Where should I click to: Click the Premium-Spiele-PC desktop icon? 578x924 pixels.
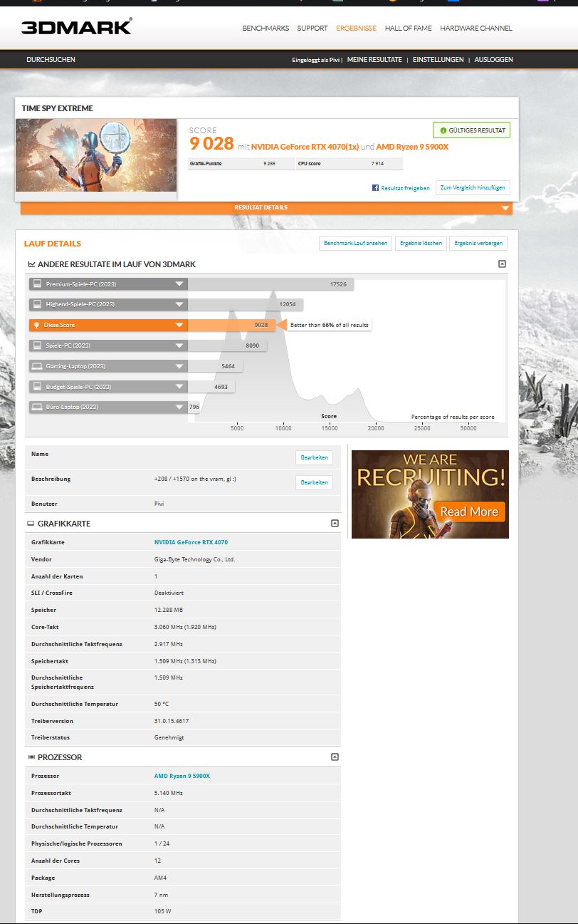36,284
